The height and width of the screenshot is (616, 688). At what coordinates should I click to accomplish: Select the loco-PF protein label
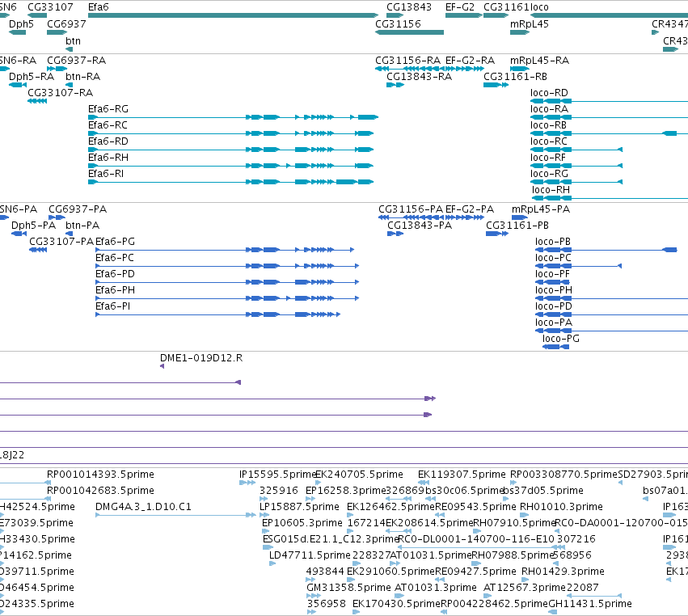coord(552,274)
